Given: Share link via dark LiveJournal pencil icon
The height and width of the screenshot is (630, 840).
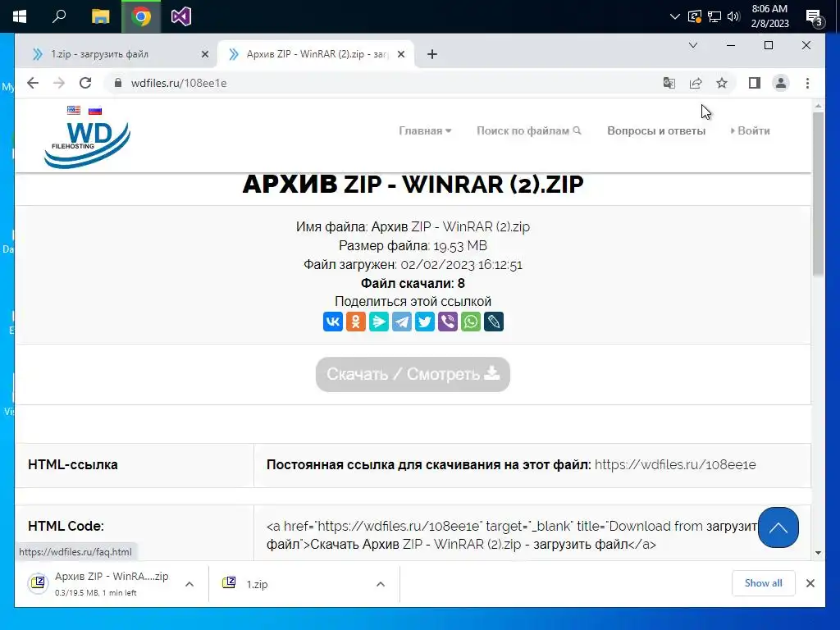Looking at the screenshot, I should (x=494, y=322).
